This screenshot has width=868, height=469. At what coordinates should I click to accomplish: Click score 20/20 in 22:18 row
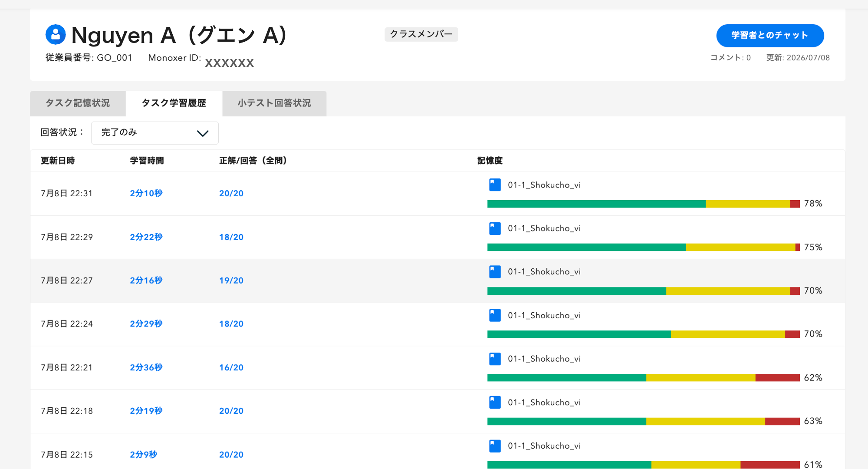231,411
